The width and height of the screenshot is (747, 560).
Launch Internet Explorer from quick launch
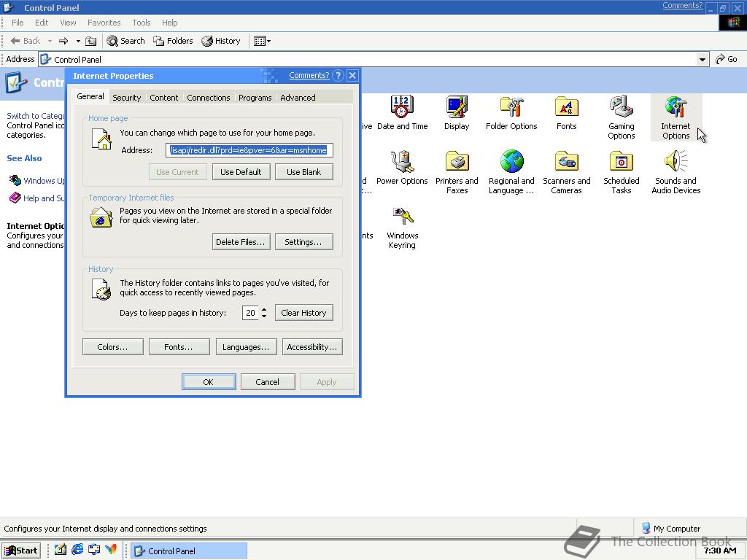77,550
